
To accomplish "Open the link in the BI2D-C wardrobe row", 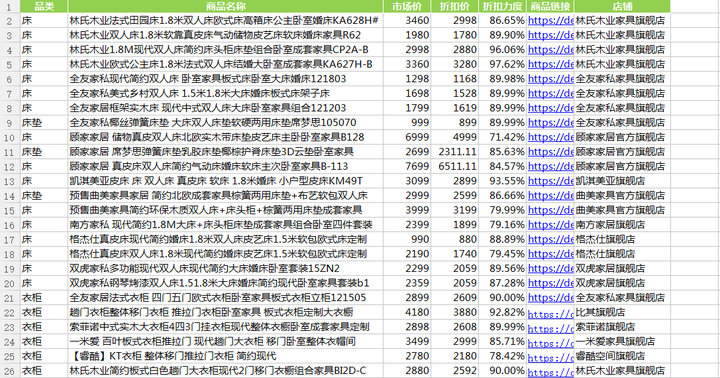I will pyautogui.click(x=550, y=371).
